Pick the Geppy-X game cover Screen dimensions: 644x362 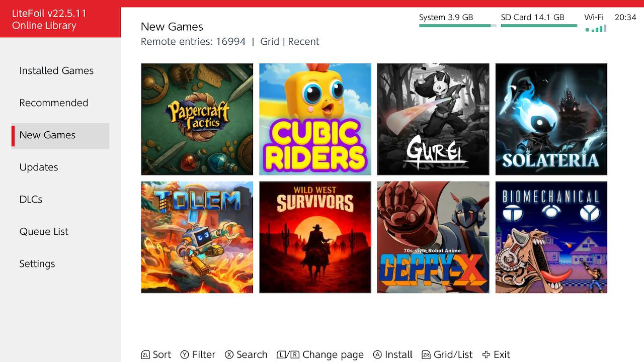(x=433, y=237)
